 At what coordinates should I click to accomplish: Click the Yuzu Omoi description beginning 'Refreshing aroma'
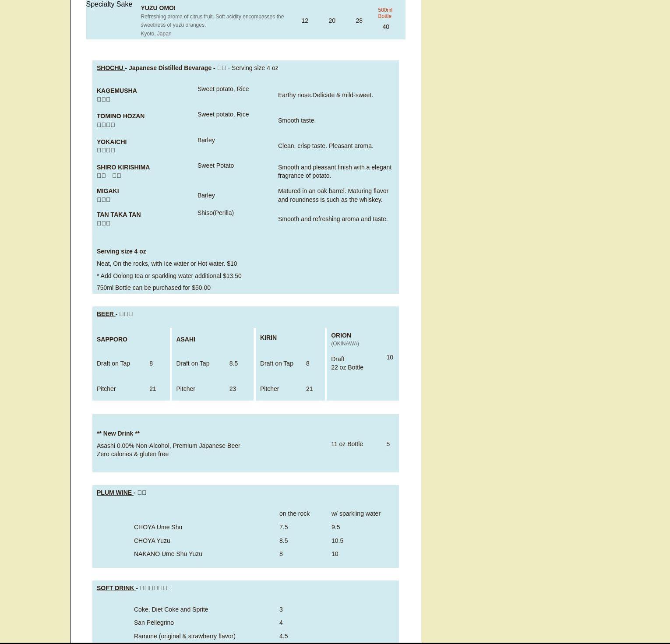point(212,21)
